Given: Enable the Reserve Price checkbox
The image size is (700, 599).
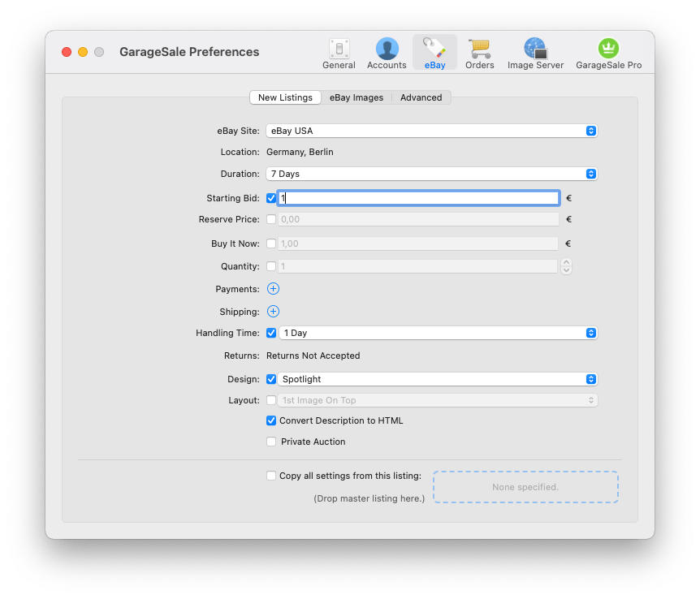Looking at the screenshot, I should point(271,219).
